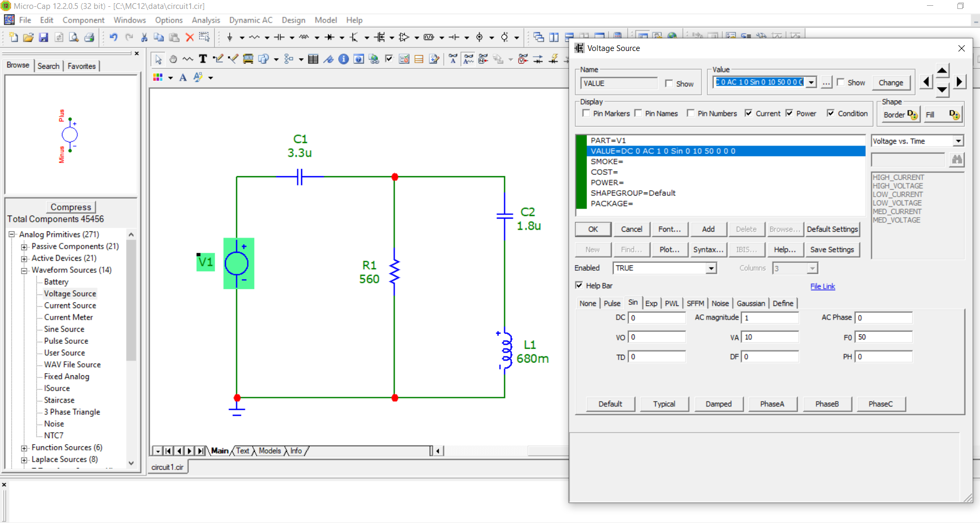Click the OK button
The image size is (980, 523).
tap(593, 229)
